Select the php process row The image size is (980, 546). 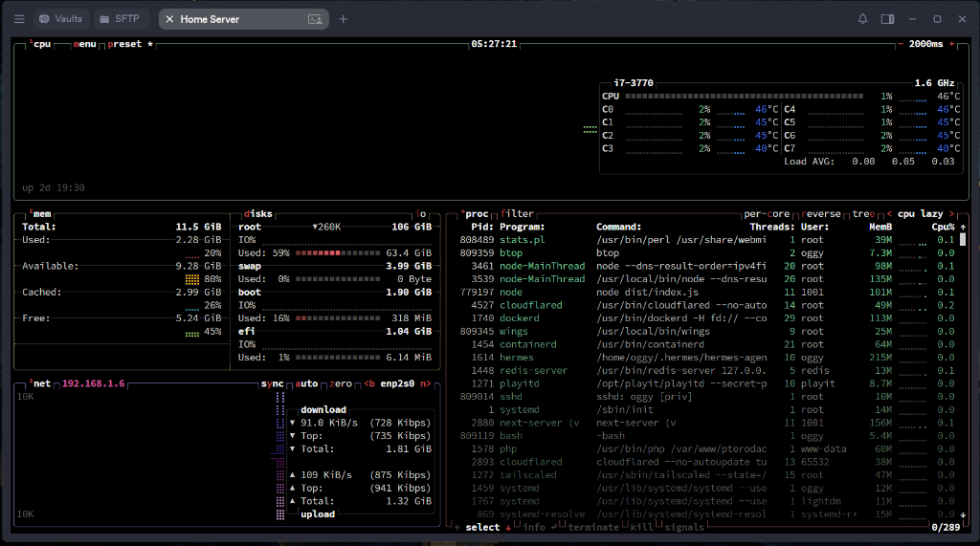click(707, 449)
